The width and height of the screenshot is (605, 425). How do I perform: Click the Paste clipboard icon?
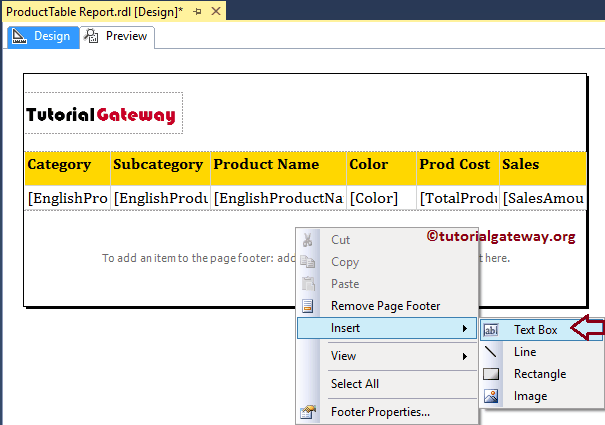308,284
